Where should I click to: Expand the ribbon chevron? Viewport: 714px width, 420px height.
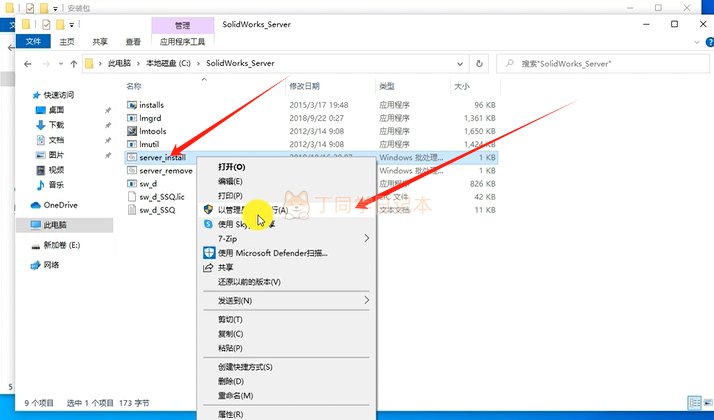pos(696,42)
